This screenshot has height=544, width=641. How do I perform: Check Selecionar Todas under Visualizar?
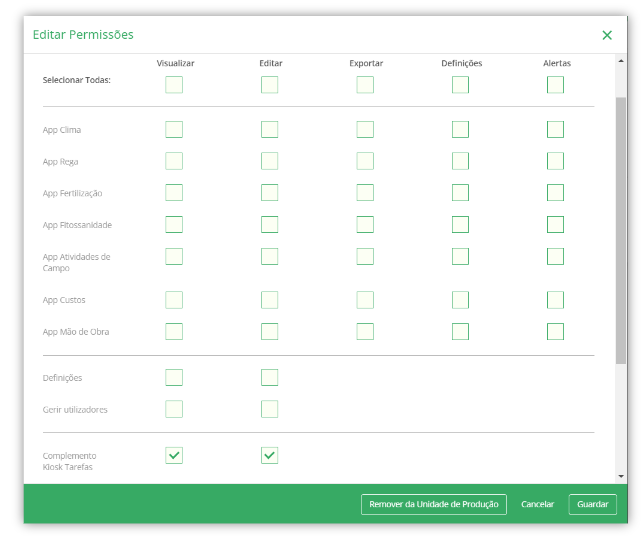pos(174,85)
